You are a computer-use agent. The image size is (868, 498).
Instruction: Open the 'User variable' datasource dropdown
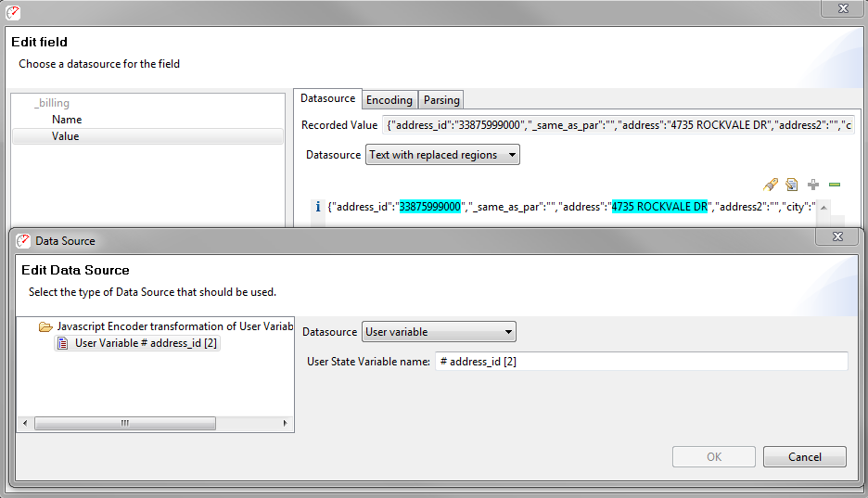[x=438, y=332]
